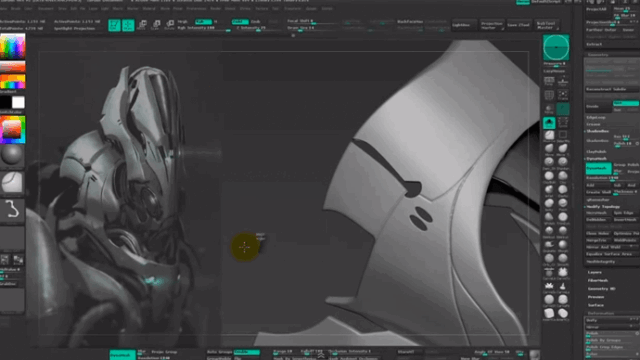Image resolution: width=640 pixels, height=360 pixels.
Task: Expand the Surface subpalette
Action: click(596, 305)
